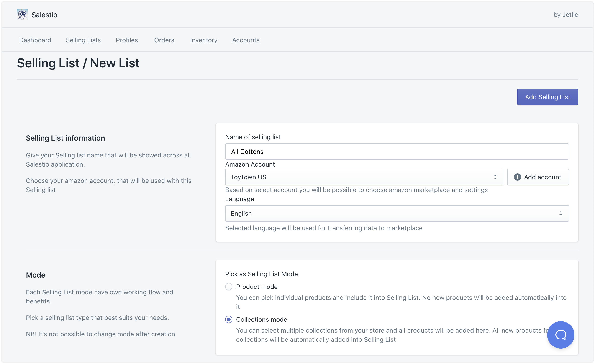Click the Language dropdown arrows icon
This screenshot has width=595, height=364.
pyautogui.click(x=560, y=213)
